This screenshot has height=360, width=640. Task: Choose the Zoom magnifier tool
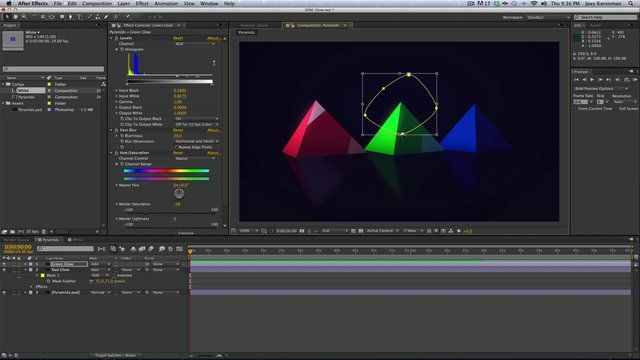coord(24,17)
